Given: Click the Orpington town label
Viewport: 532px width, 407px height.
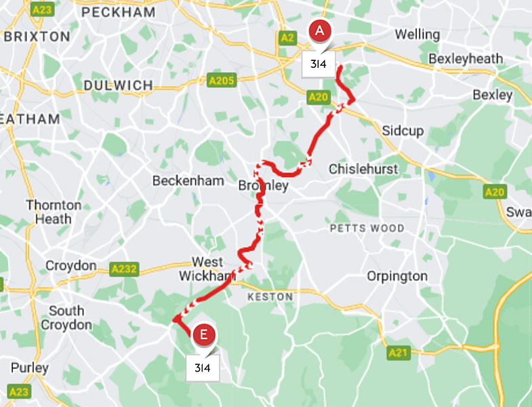Looking at the screenshot, I should click(x=397, y=276).
